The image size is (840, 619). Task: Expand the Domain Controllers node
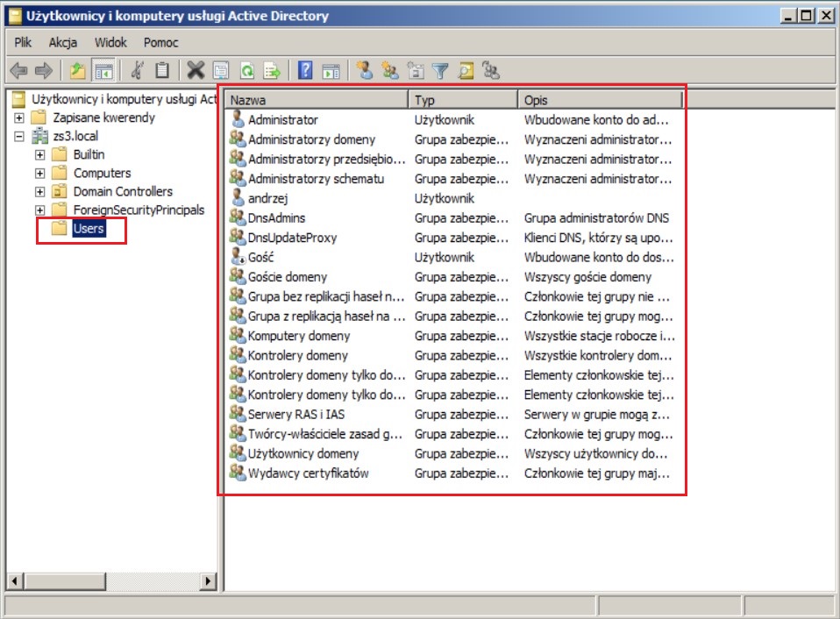[x=39, y=192]
